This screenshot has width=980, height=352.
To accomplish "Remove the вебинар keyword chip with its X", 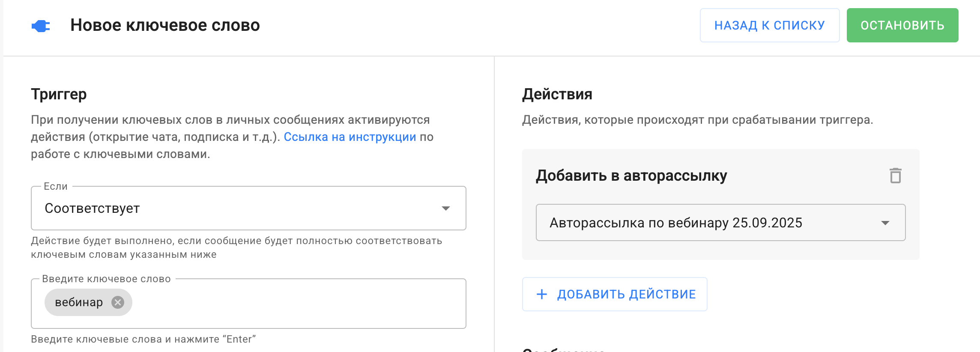I will 118,302.
